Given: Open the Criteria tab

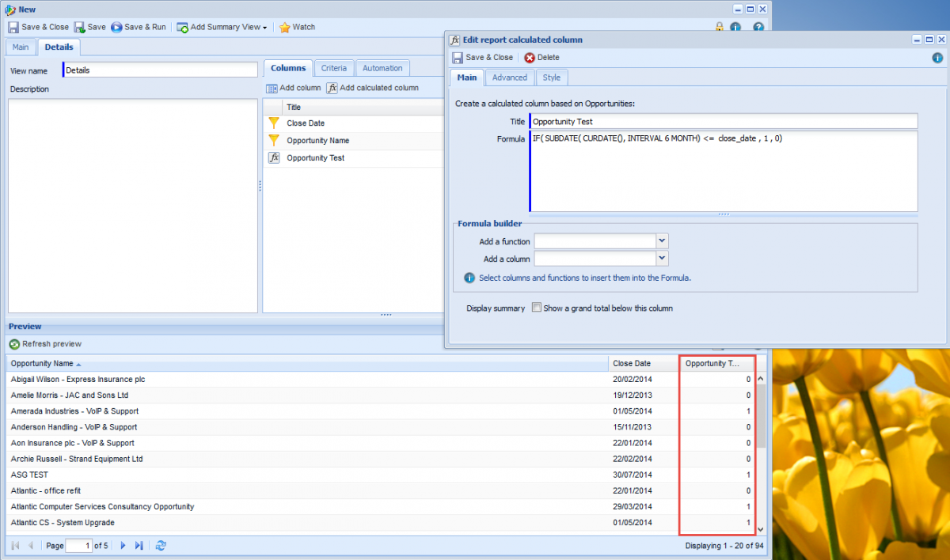Looking at the screenshot, I should pyautogui.click(x=333, y=68).
